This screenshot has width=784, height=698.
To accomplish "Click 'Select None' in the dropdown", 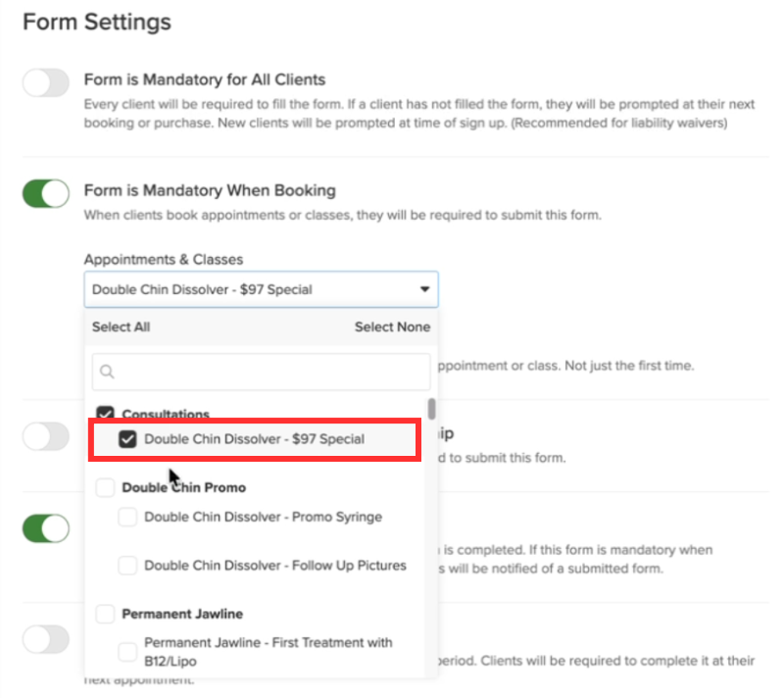I will (392, 327).
